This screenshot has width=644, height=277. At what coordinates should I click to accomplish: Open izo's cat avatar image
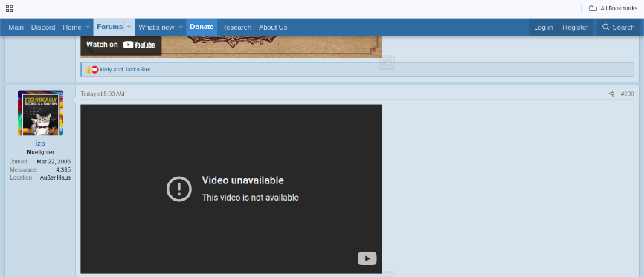pos(40,113)
